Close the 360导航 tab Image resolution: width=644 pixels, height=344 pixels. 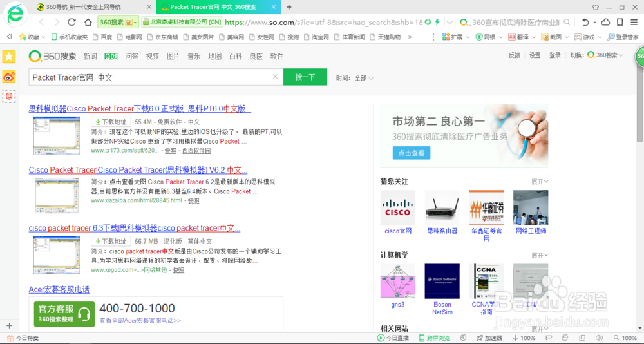[x=149, y=7]
